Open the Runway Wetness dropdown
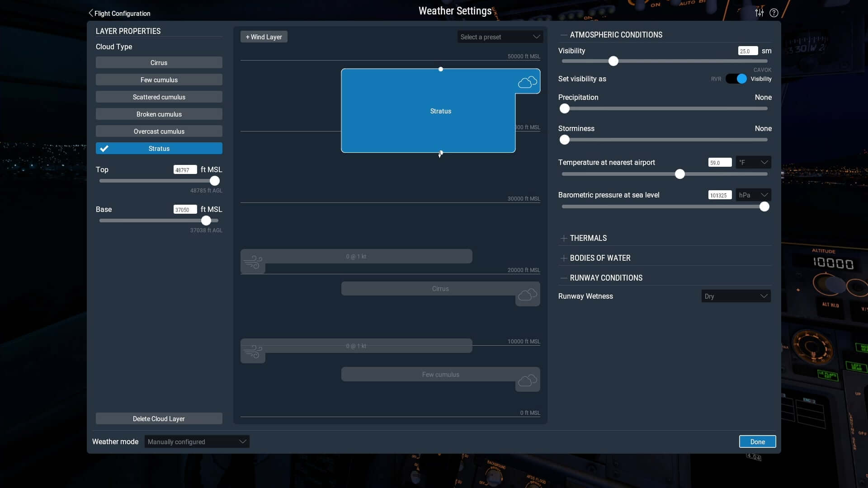 click(x=736, y=296)
